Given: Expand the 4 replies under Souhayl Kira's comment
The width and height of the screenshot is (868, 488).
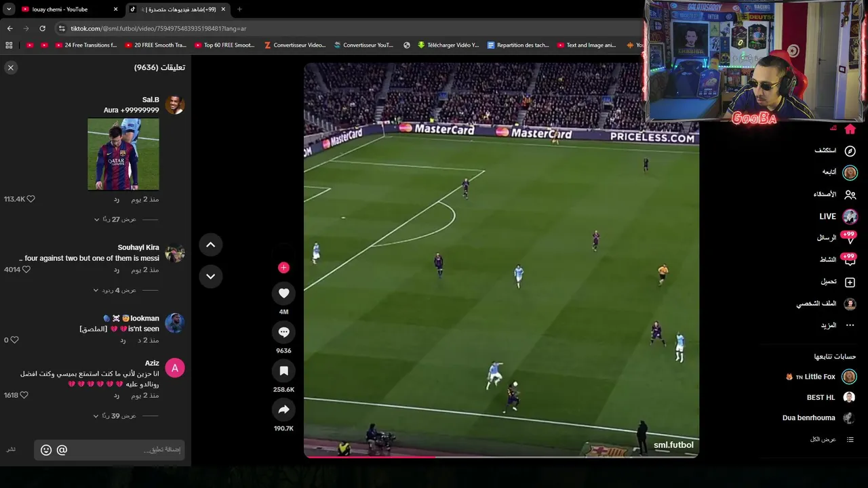Looking at the screenshot, I should [x=115, y=290].
